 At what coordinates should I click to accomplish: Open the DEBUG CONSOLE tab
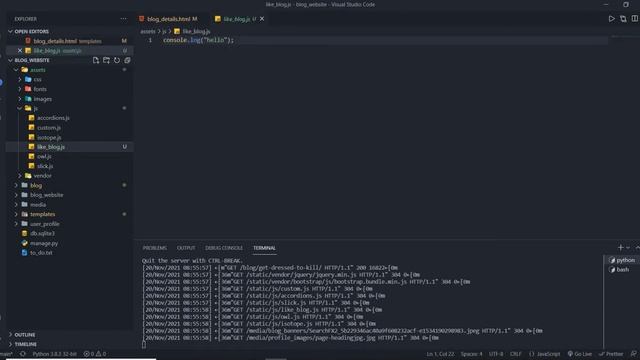click(x=224, y=248)
